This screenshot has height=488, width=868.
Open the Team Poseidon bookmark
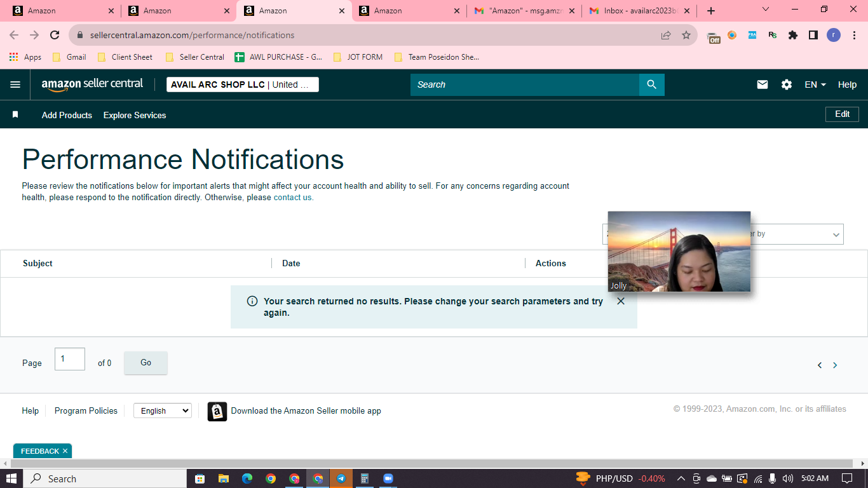pyautogui.click(x=437, y=57)
